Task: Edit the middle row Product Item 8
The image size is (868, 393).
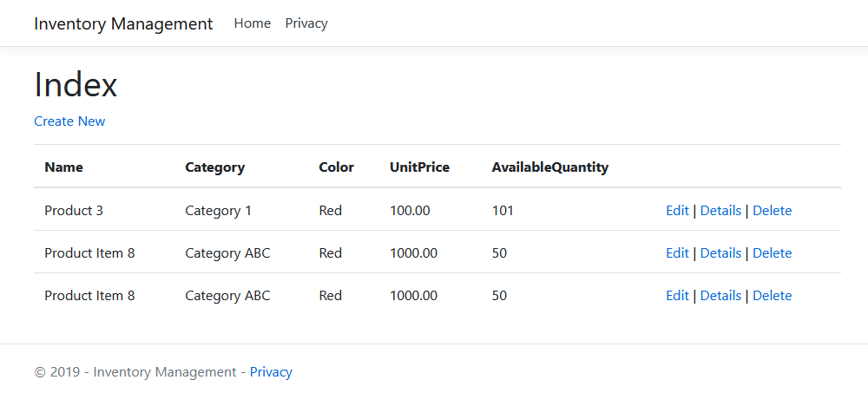Action: click(x=677, y=253)
